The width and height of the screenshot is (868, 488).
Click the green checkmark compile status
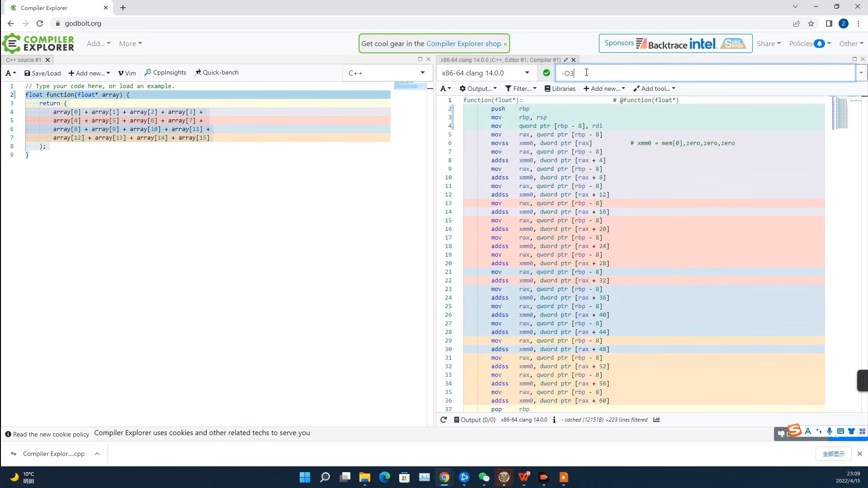547,73
